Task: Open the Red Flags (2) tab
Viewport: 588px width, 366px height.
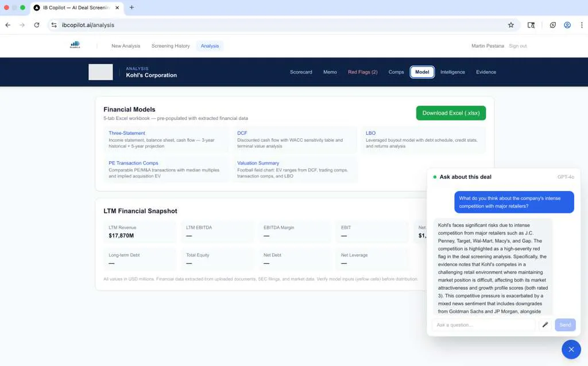Action: click(x=363, y=72)
